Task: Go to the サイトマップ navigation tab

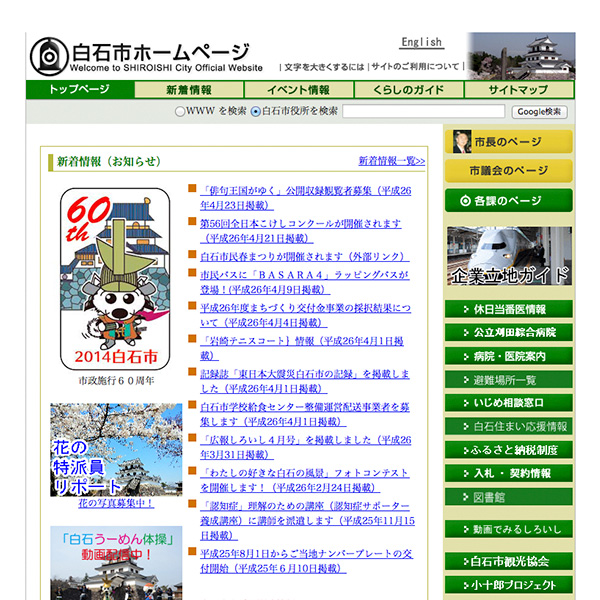Action: pyautogui.click(x=518, y=90)
